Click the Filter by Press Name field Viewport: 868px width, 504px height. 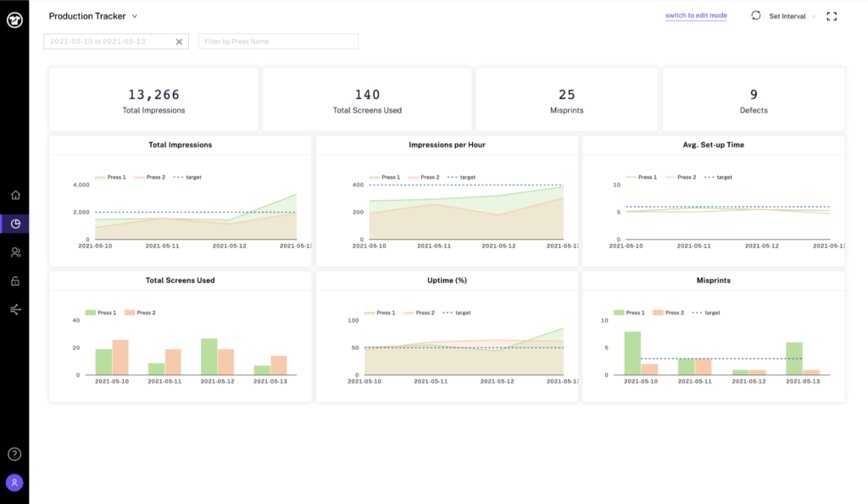278,41
